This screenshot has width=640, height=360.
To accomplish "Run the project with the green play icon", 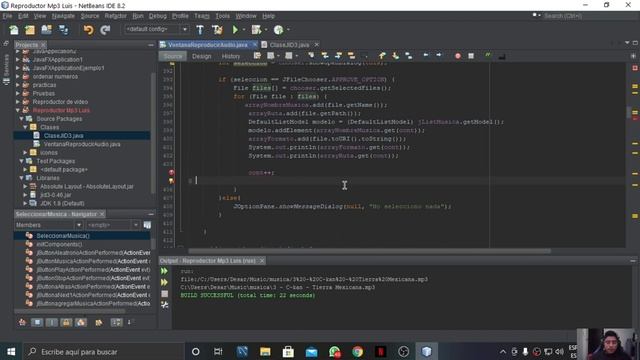I will point(235,30).
